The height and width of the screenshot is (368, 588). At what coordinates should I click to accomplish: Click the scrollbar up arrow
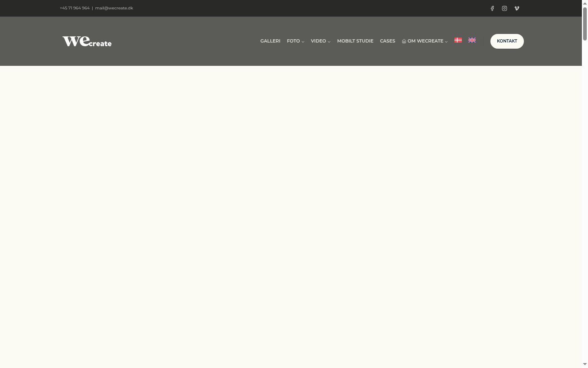pyautogui.click(x=585, y=3)
